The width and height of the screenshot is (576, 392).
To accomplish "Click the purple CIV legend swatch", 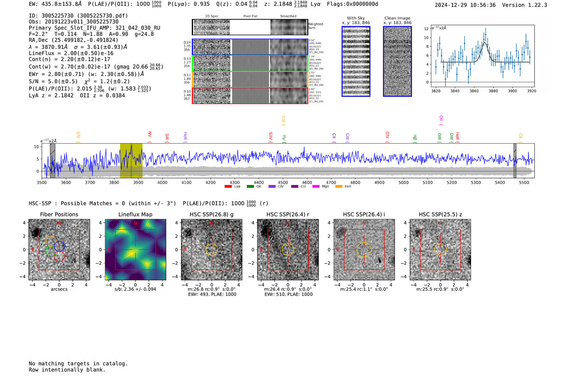I will tap(272, 187).
